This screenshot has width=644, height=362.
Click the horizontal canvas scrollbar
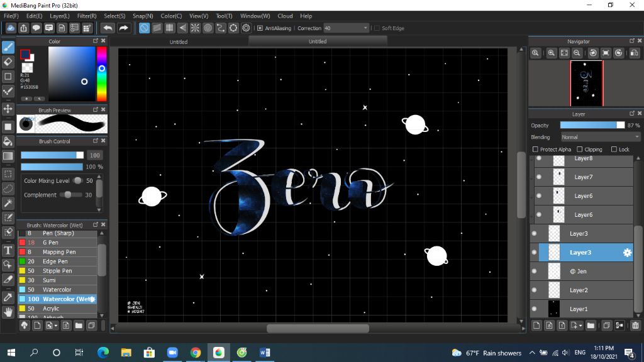point(318,328)
